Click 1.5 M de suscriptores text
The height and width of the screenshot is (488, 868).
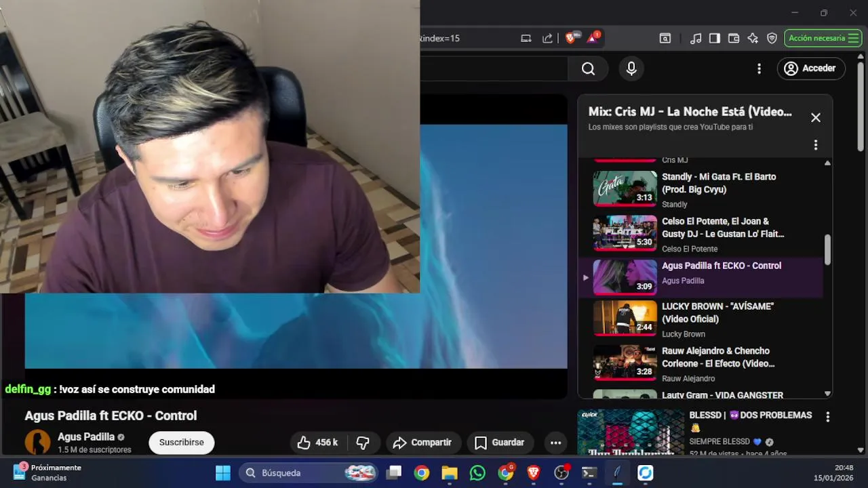[x=94, y=450]
